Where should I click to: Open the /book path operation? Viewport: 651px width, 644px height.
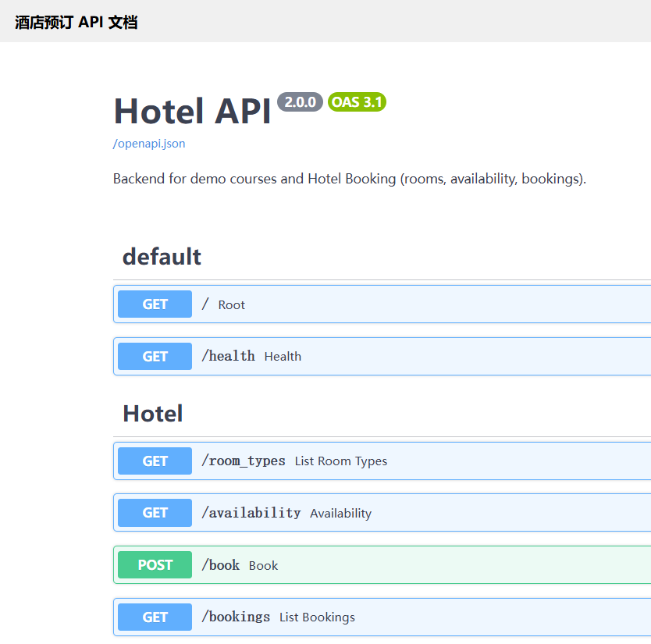[220, 565]
